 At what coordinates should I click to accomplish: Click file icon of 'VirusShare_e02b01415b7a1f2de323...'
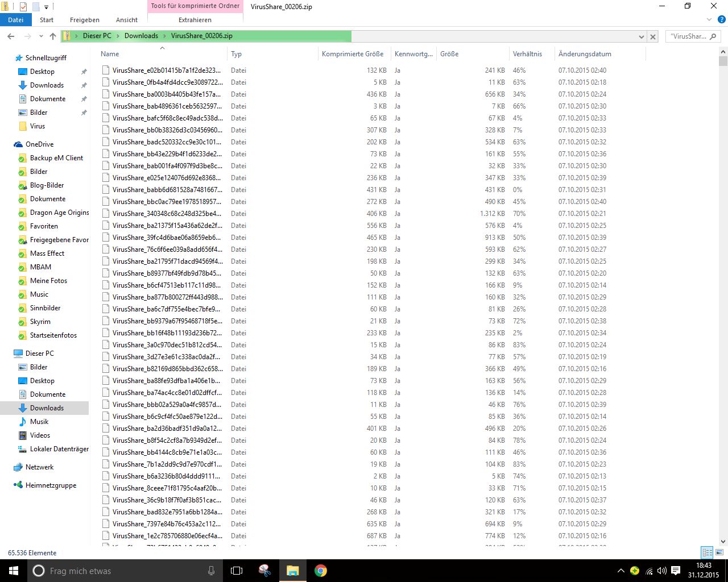[106, 70]
